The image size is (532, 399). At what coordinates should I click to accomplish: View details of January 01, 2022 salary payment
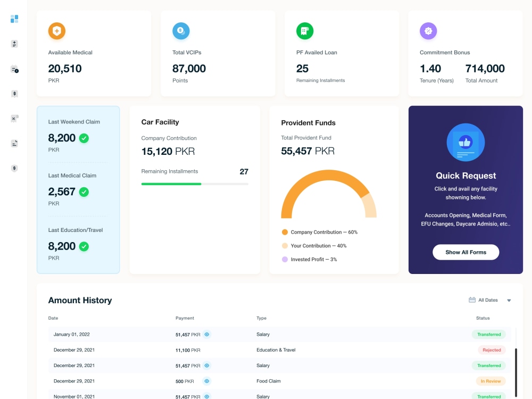pos(206,335)
